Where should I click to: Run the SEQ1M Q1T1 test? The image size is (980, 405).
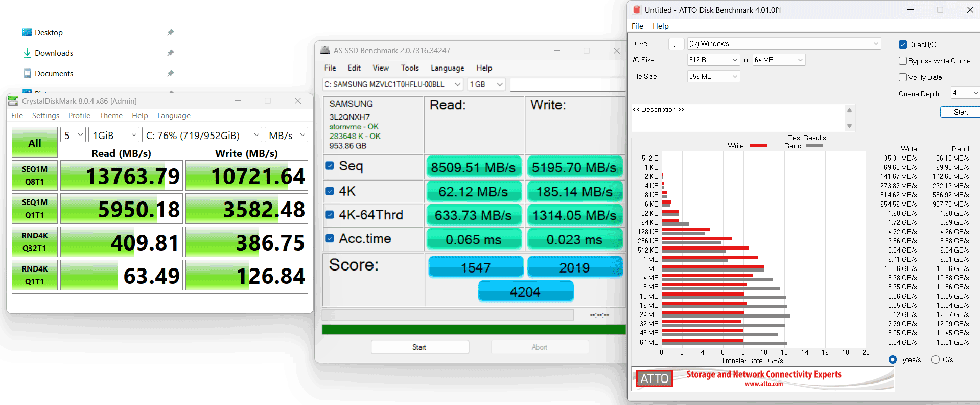(x=35, y=209)
